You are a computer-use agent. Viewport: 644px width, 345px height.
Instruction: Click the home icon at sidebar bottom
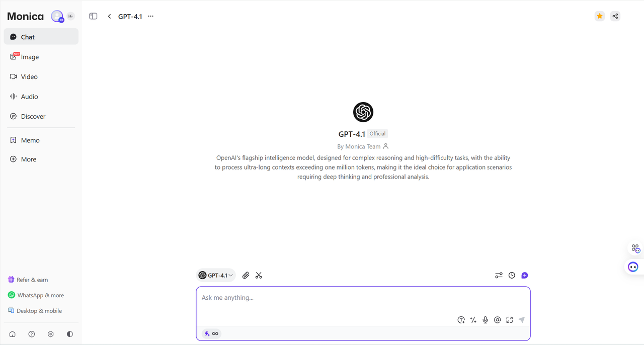click(x=13, y=334)
